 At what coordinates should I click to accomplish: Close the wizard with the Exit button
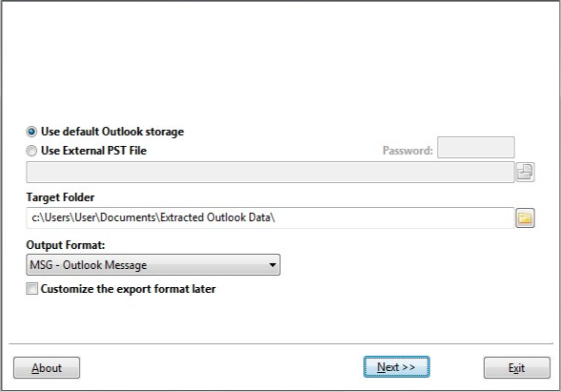click(517, 368)
